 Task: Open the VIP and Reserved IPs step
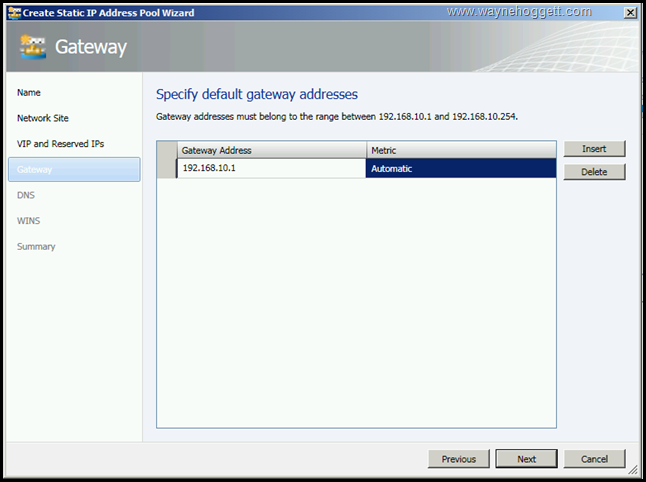[x=61, y=144]
